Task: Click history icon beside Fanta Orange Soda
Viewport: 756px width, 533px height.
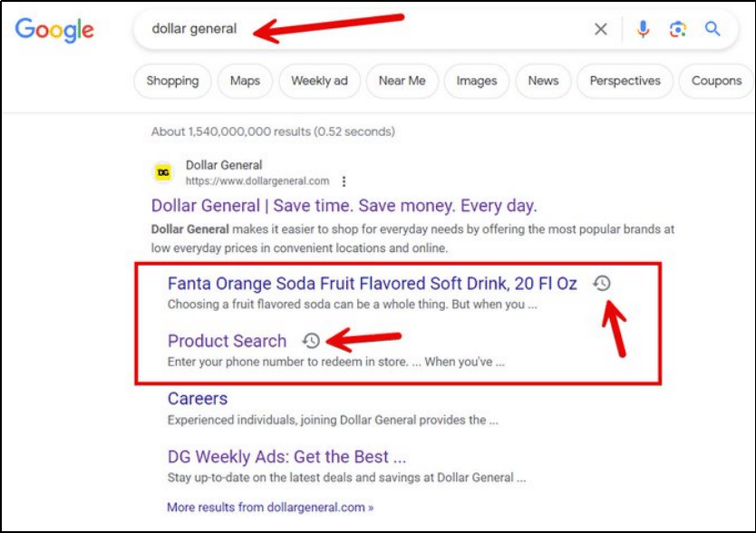Action: tap(602, 284)
